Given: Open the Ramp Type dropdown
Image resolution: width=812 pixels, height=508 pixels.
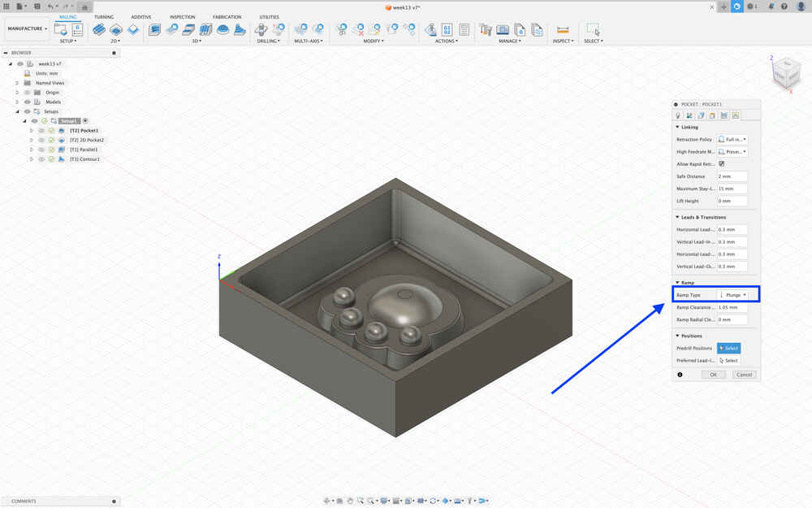Looking at the screenshot, I should (732, 295).
